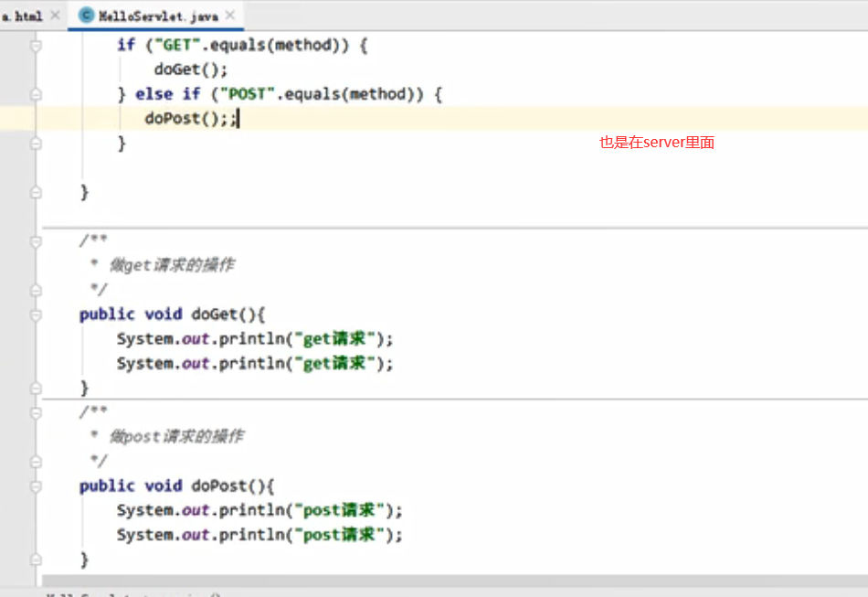This screenshot has height=597, width=868.
Task: Toggle fold marker at end of get comment
Action: pos(36,290)
